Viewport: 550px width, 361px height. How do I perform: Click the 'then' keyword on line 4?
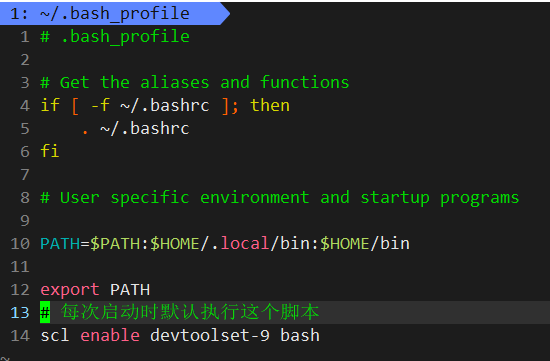(x=270, y=106)
